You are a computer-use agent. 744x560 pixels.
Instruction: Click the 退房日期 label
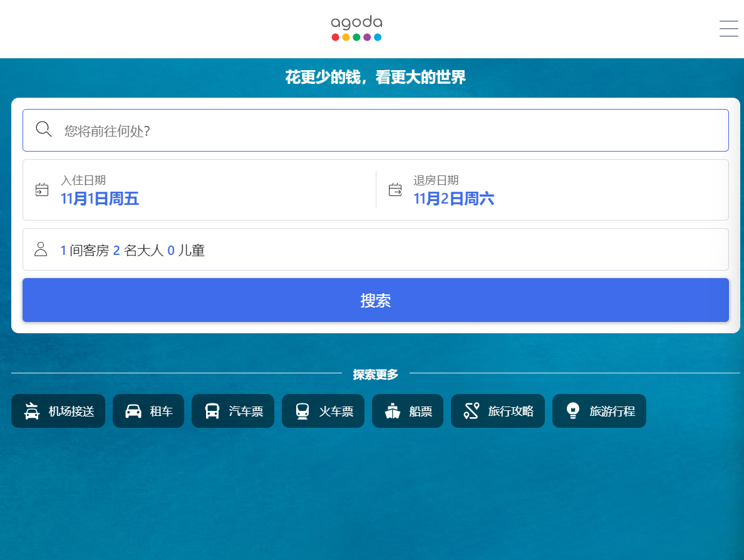pyautogui.click(x=436, y=180)
